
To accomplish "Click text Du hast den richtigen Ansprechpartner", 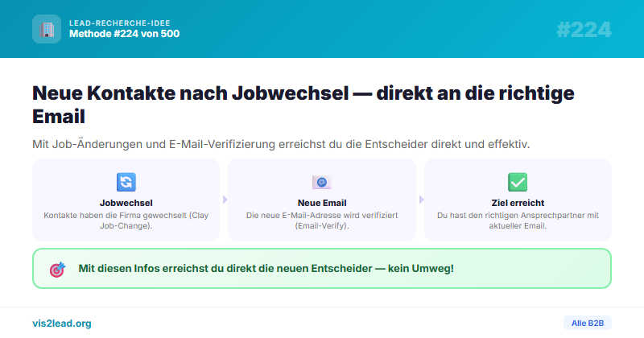I will pyautogui.click(x=518, y=221).
